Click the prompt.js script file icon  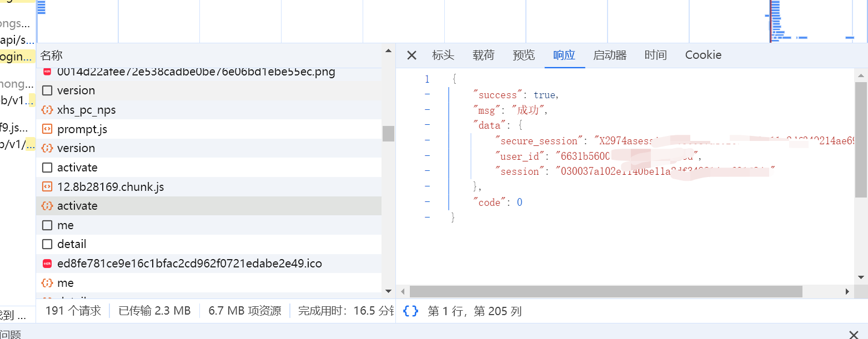(47, 129)
